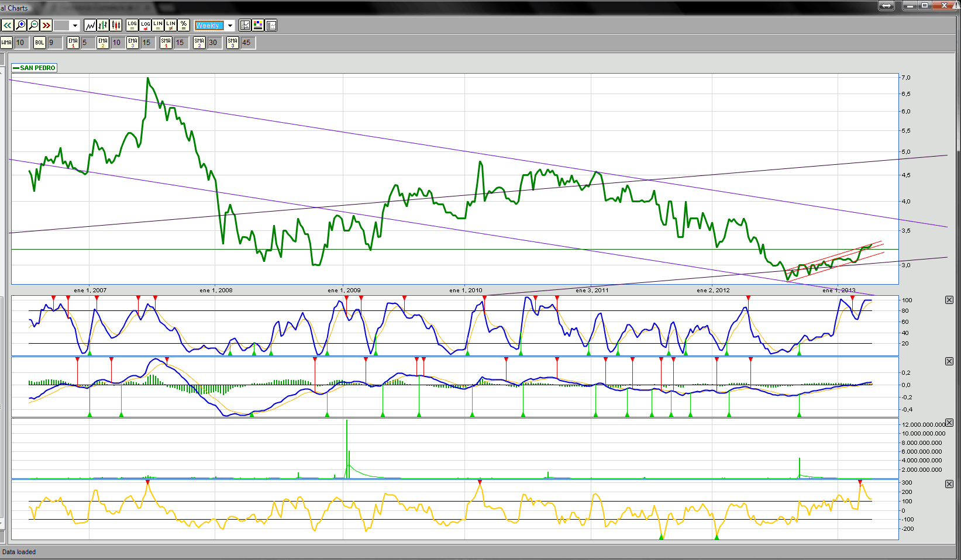The width and height of the screenshot is (961, 560).
Task: Switch to line chart style
Action: [90, 25]
